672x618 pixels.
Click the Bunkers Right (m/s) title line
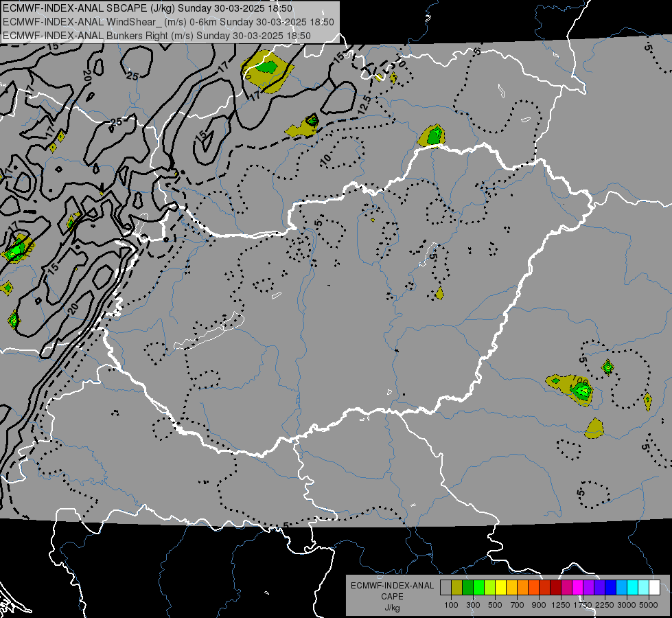pyautogui.click(x=157, y=36)
